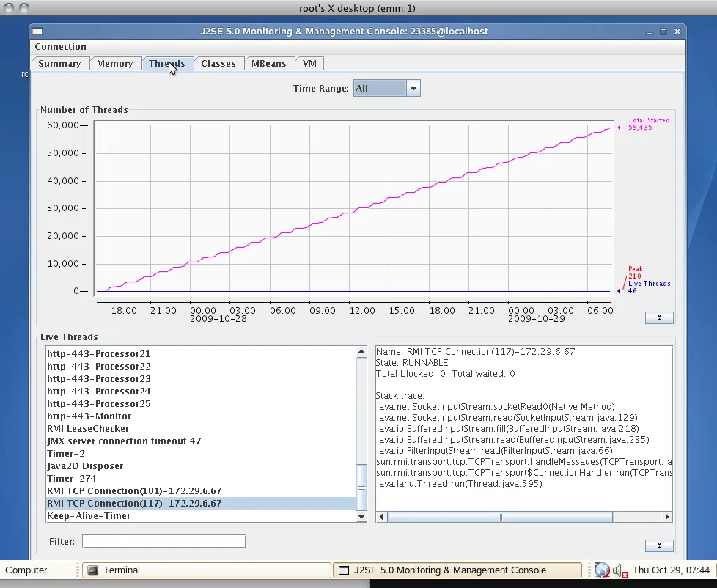The width and height of the screenshot is (717, 588).
Task: Go to the Summary tab
Action: point(59,64)
